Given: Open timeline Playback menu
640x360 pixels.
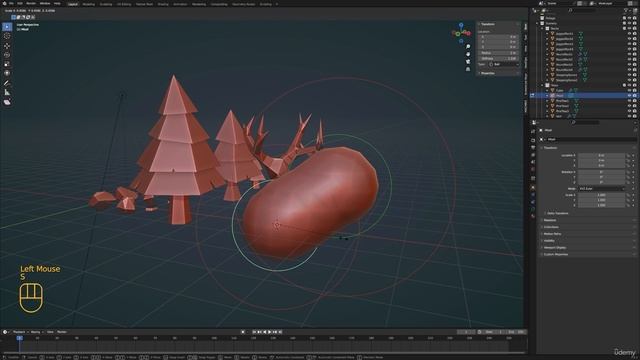Looking at the screenshot, I should (19, 332).
